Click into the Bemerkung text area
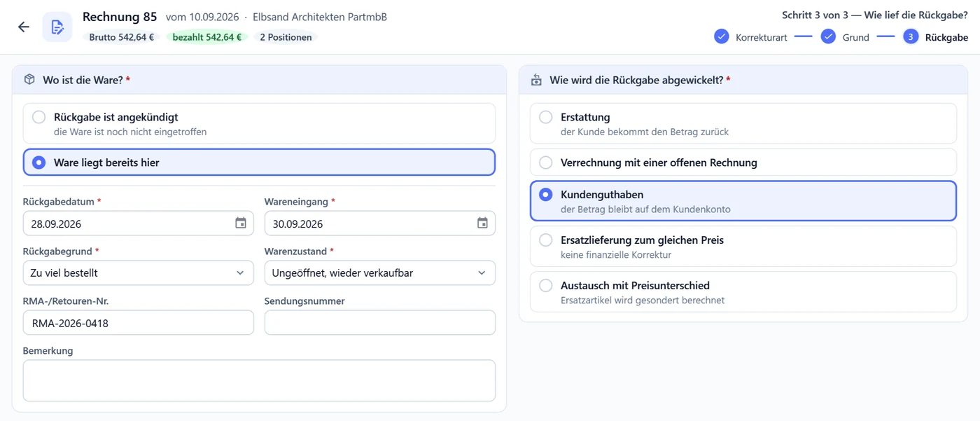 point(259,380)
